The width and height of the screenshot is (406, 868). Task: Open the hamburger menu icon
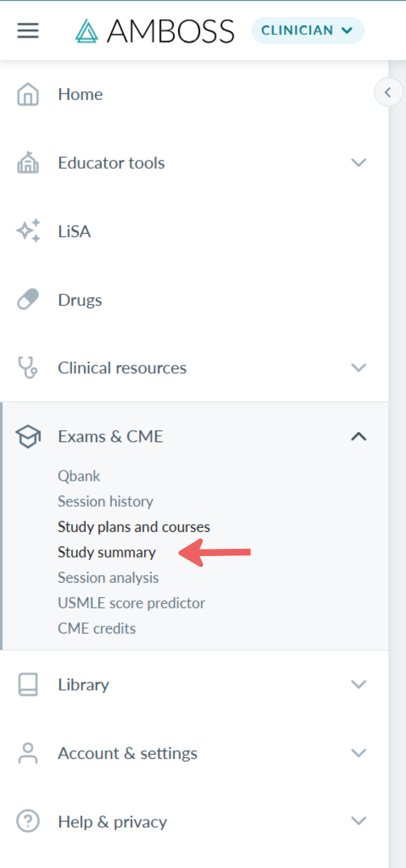pyautogui.click(x=28, y=31)
